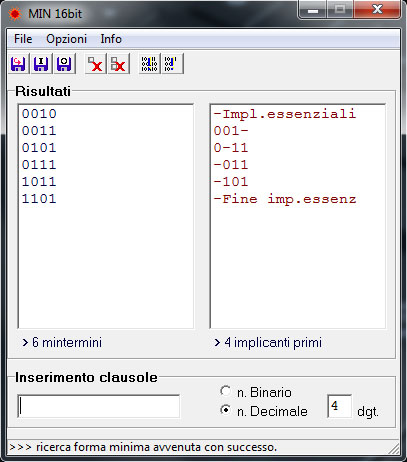Image resolution: width=407 pixels, height=462 pixels.
Task: Click the dgt. digits number field
Action: tap(339, 406)
